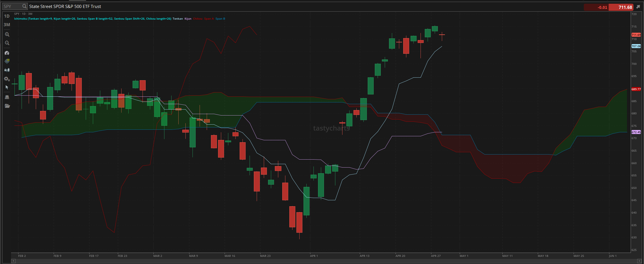Image resolution: width=644 pixels, height=264 pixels.
Task: Click the horizontal chart scrollbar track
Action: coord(326,261)
